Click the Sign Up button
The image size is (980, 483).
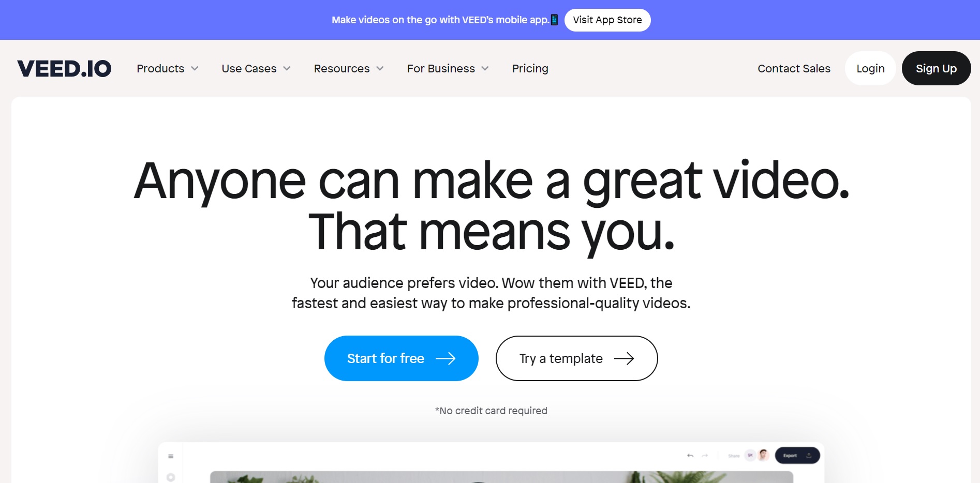point(936,68)
